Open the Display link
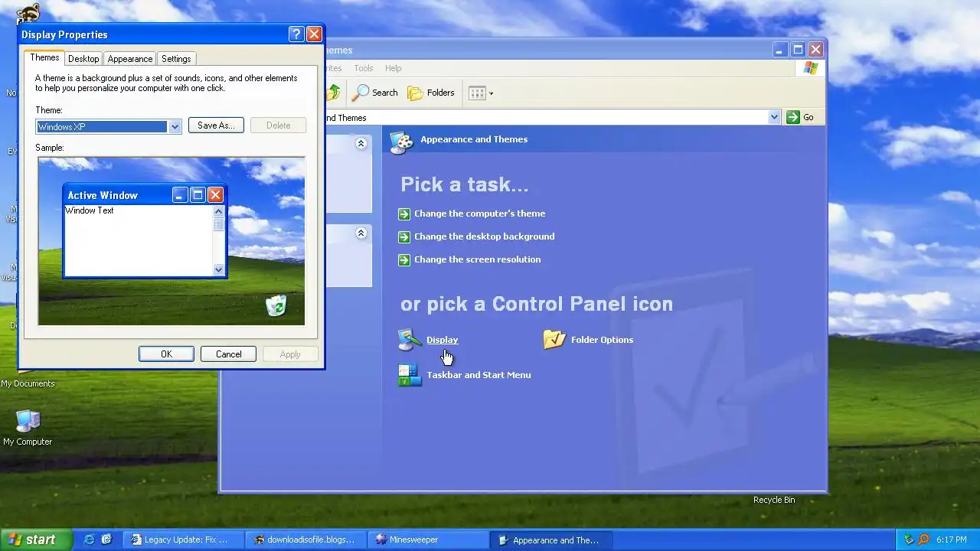 pos(442,340)
